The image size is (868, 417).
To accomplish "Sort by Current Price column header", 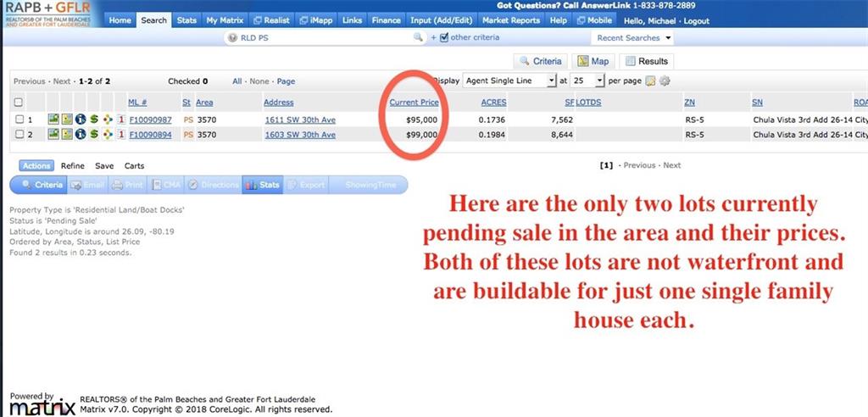I will (x=414, y=103).
